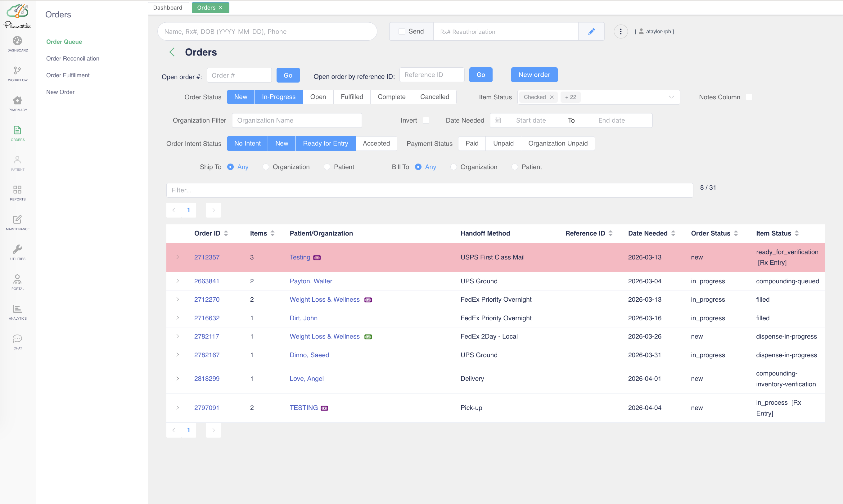Viewport: 843px width, 504px height.
Task: Open the Item Status dropdown arrow
Action: click(x=671, y=97)
